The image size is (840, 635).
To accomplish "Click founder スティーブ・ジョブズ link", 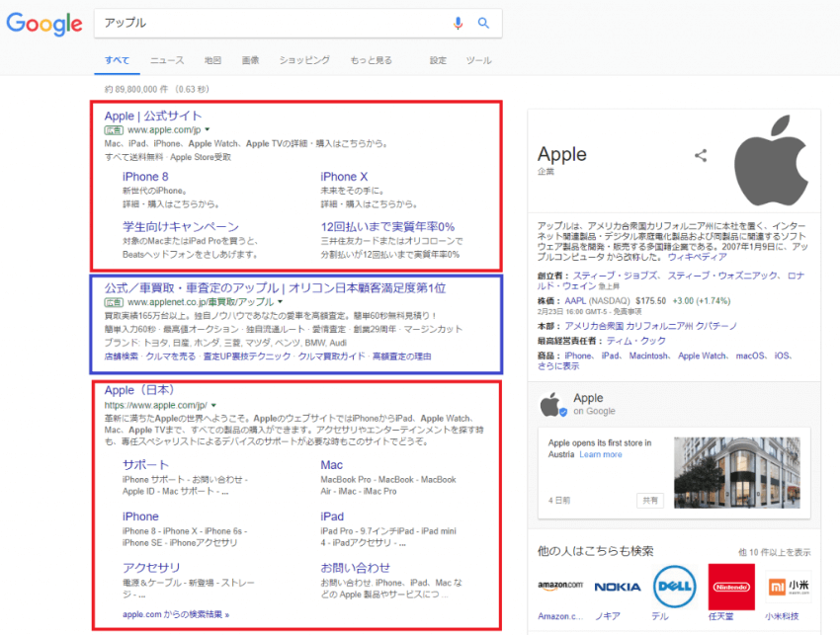I will pyautogui.click(x=615, y=276).
